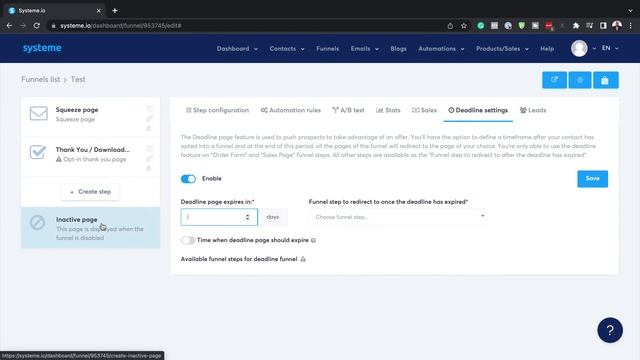Screen dimensions: 640x360
Task: Click the share icon in the address bar
Action: tap(450, 26)
